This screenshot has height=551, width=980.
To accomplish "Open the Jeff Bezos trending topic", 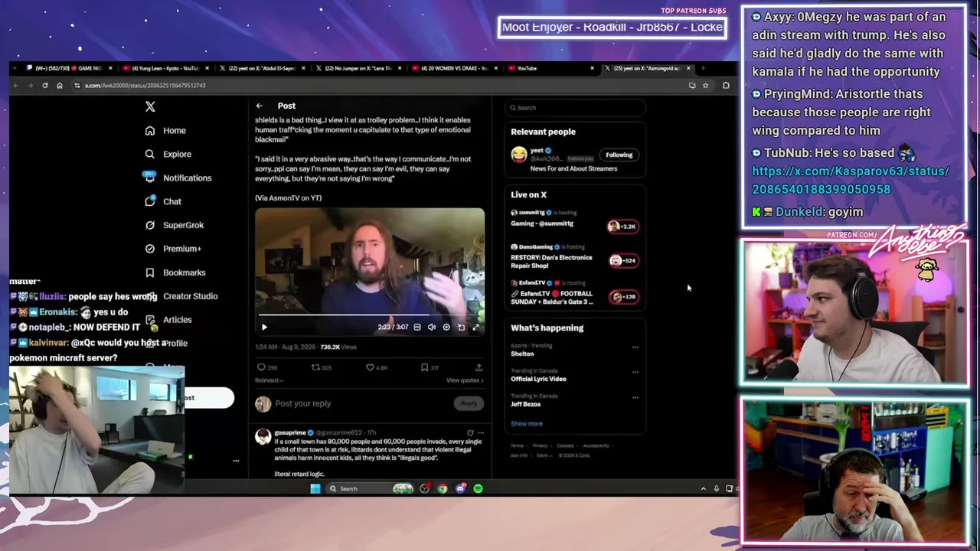I will point(526,404).
